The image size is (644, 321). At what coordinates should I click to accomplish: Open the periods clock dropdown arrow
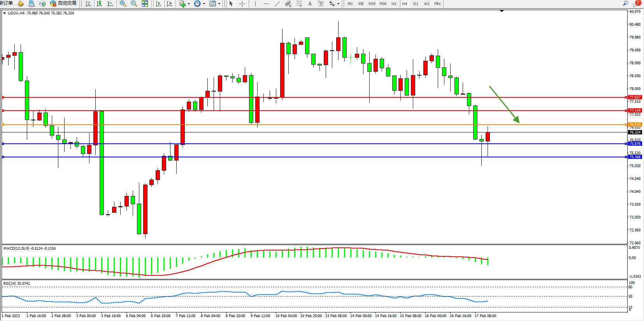[204, 4]
